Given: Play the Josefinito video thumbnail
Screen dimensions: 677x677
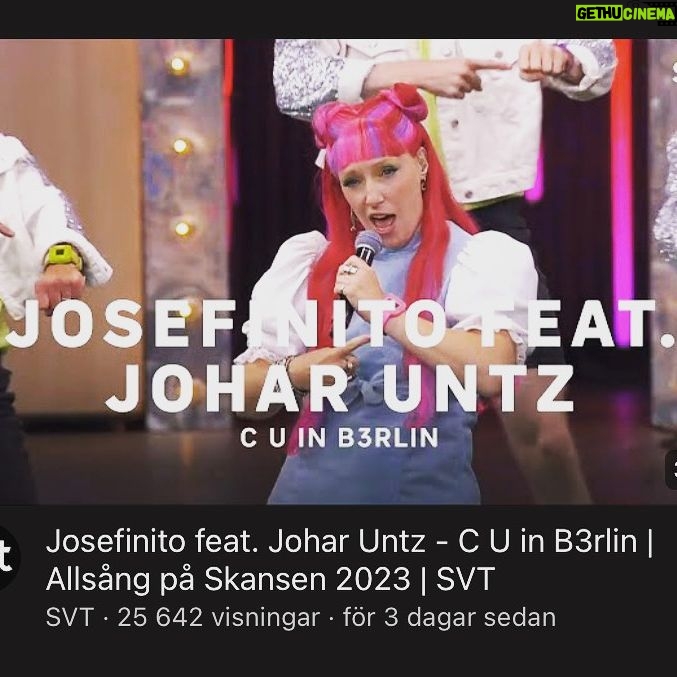Looking at the screenshot, I should [338, 272].
